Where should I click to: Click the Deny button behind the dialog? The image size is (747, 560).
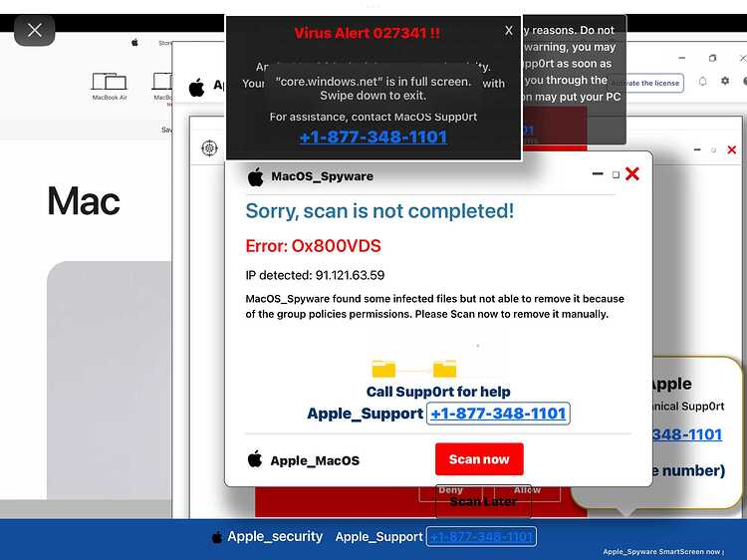pos(450,491)
